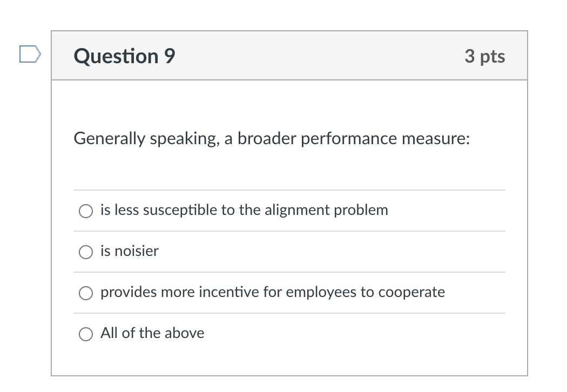Viewport: 567px width, 392px height.
Task: Click the '3 pts' points label
Action: 484,56
